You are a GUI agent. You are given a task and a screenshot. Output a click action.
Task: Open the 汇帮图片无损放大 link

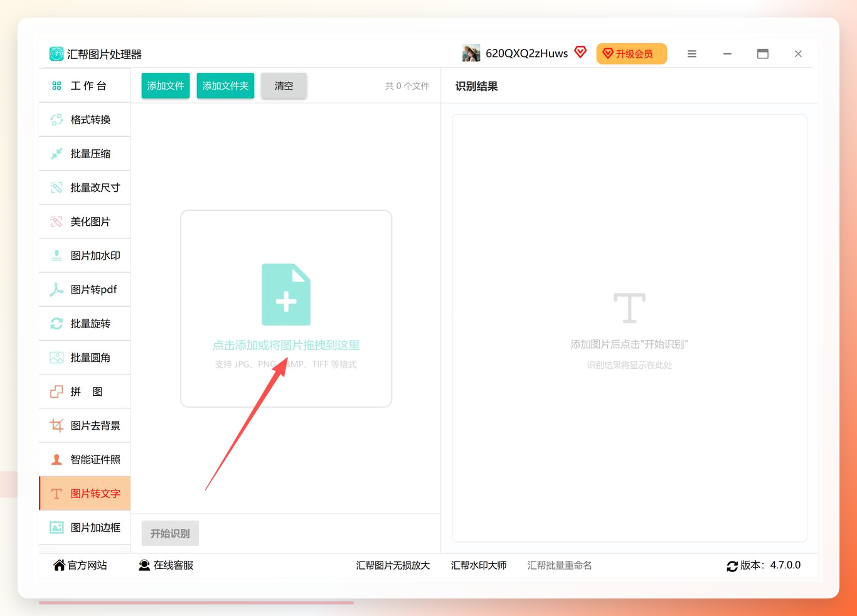[393, 565]
